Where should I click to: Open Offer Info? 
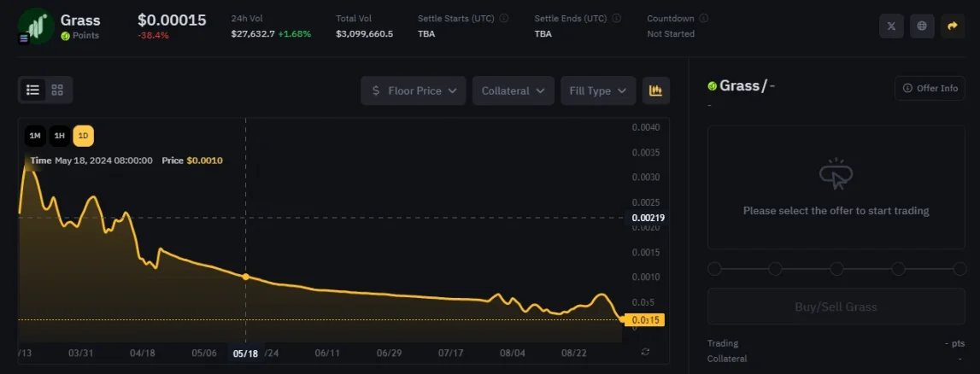(930, 88)
